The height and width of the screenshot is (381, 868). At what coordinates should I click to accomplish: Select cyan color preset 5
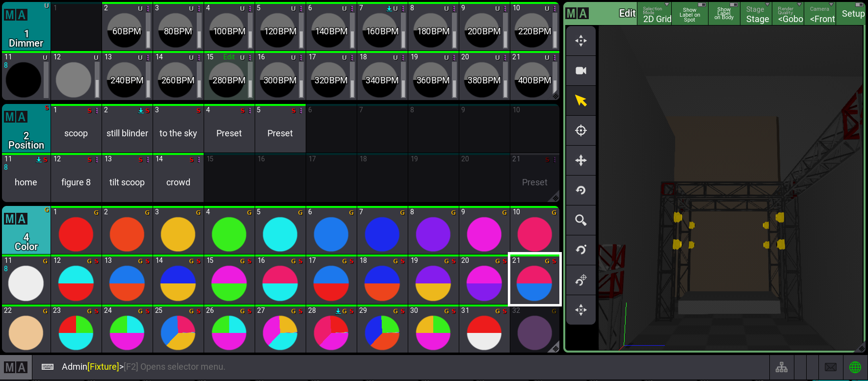click(280, 230)
